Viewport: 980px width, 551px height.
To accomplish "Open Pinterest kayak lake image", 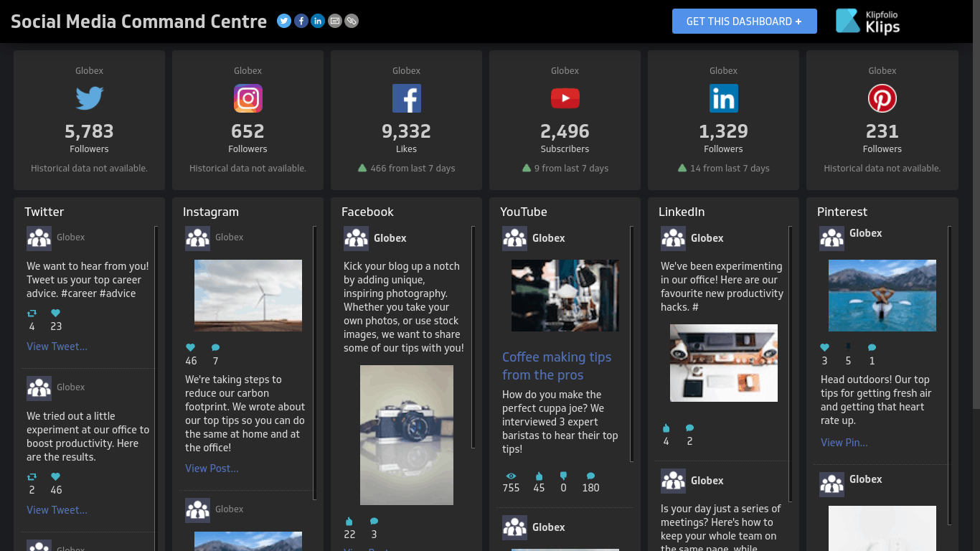I will pyautogui.click(x=882, y=296).
